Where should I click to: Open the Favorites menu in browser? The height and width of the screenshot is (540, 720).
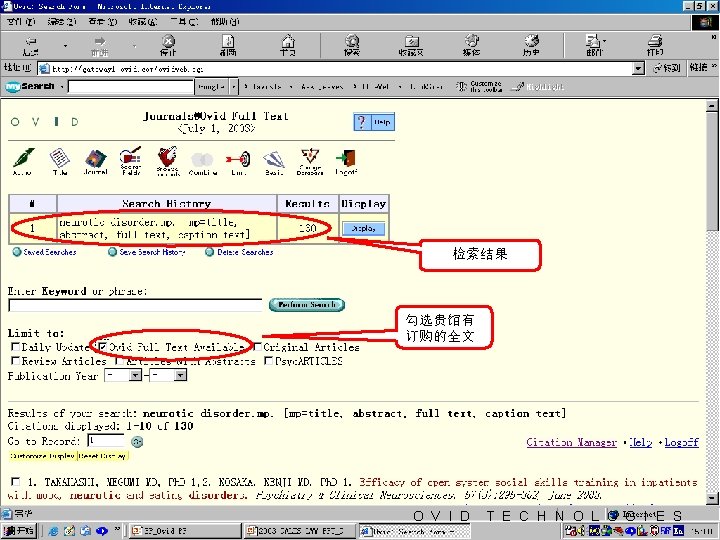[x=143, y=22]
